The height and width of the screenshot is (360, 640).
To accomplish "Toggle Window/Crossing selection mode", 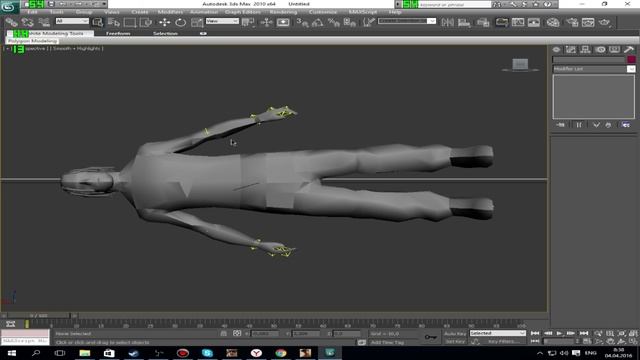I will (x=146, y=22).
